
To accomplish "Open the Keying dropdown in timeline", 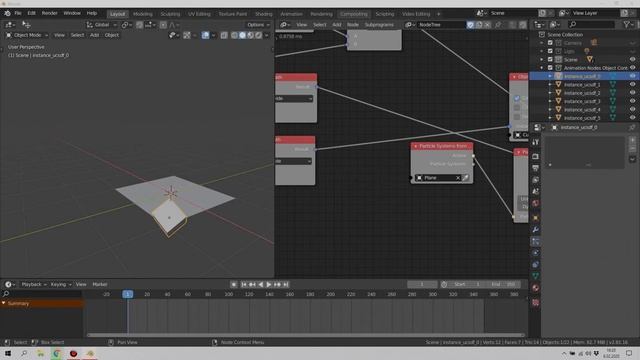I will click(61, 284).
